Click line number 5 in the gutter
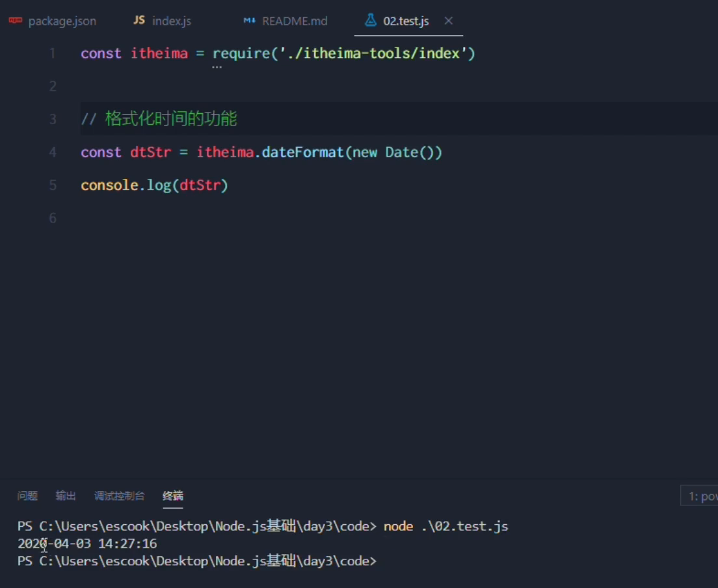Viewport: 718px width, 588px height. (x=53, y=185)
